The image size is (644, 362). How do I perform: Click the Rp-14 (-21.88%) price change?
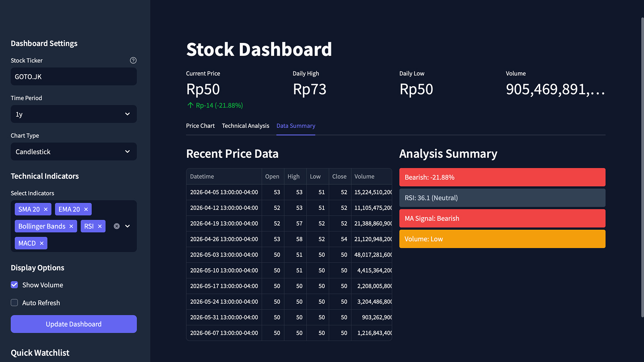pos(215,105)
